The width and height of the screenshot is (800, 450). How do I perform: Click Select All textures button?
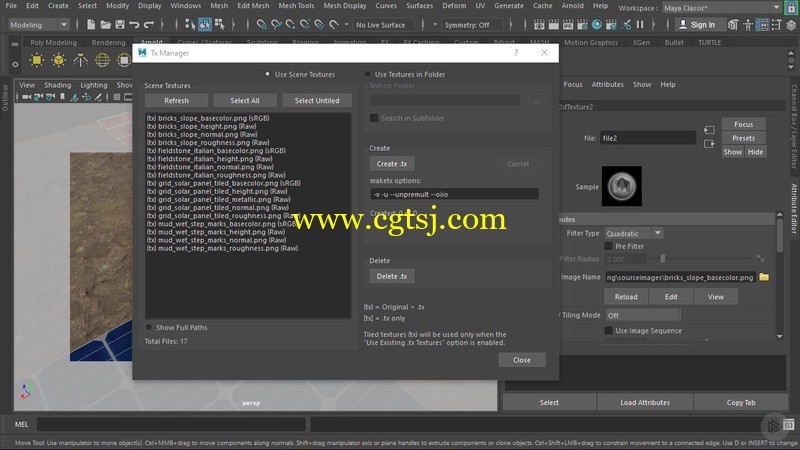245,101
